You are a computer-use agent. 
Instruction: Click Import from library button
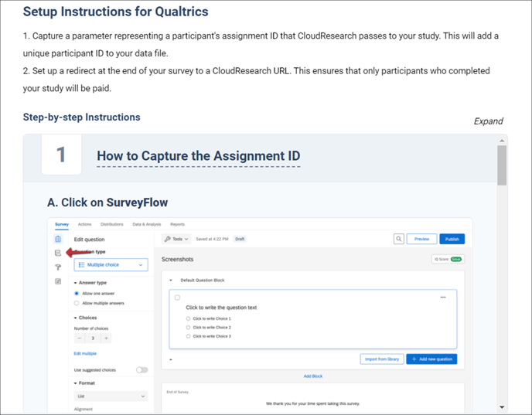point(382,359)
